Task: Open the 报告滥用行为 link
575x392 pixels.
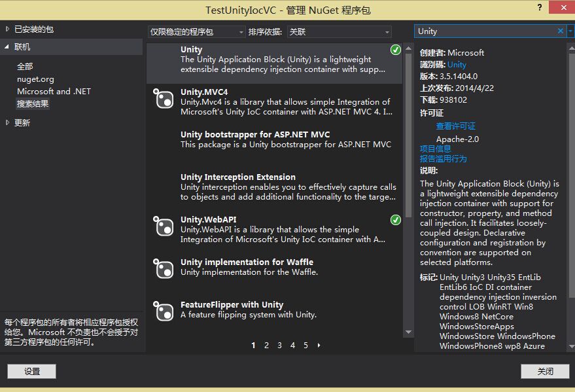Action: pos(443,159)
